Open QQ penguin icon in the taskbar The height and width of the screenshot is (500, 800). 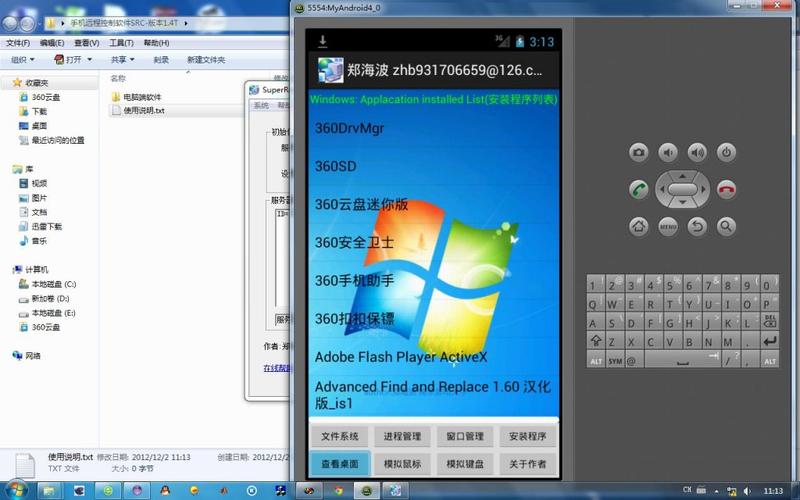[x=165, y=491]
